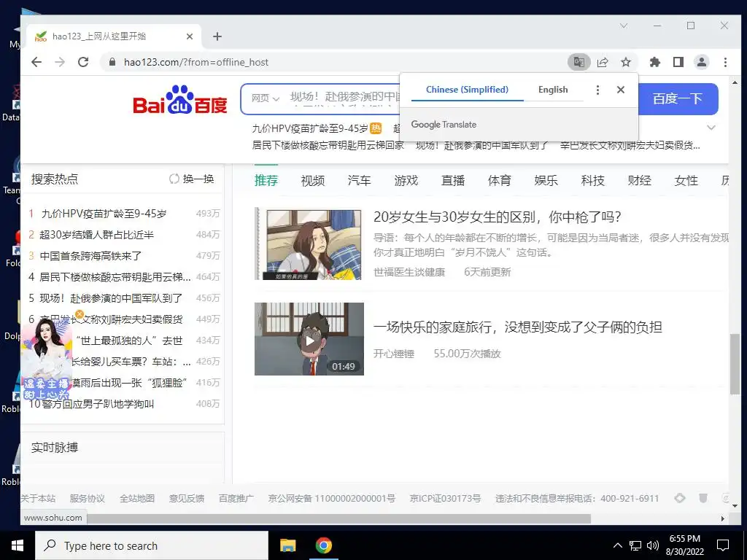Open the 视频 tab
747x560 pixels.
312,181
